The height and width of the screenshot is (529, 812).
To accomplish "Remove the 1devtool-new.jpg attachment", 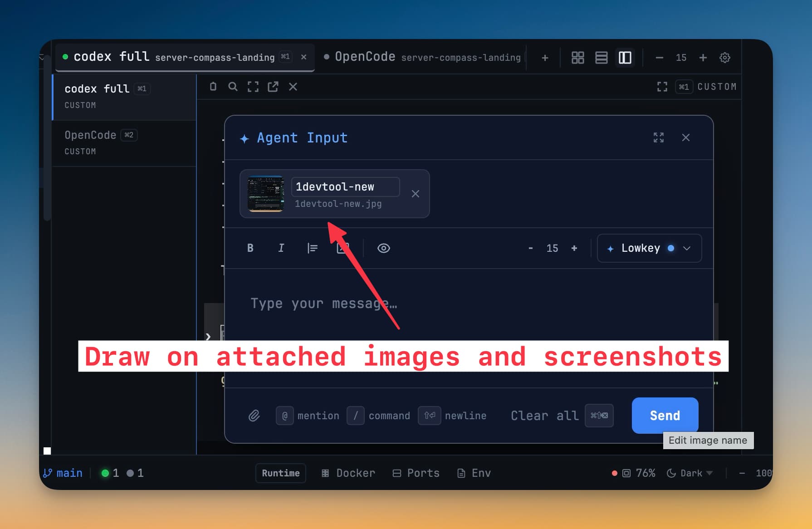I will [415, 194].
